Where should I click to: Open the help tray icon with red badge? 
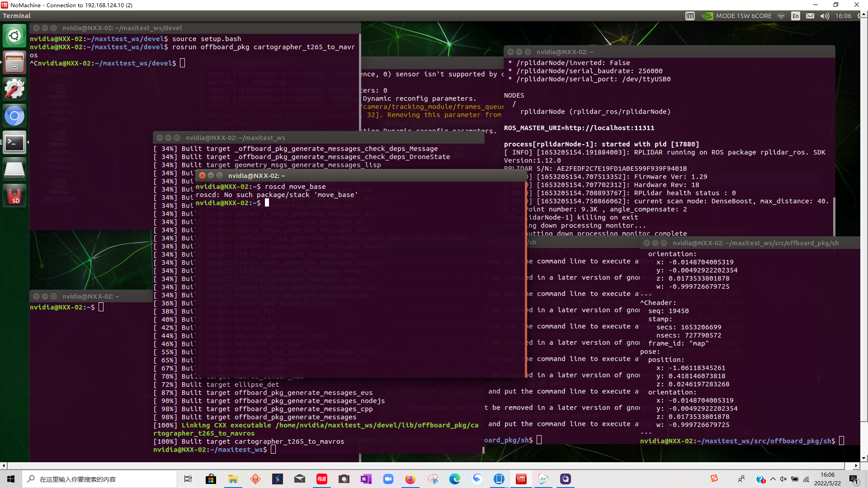point(760,479)
